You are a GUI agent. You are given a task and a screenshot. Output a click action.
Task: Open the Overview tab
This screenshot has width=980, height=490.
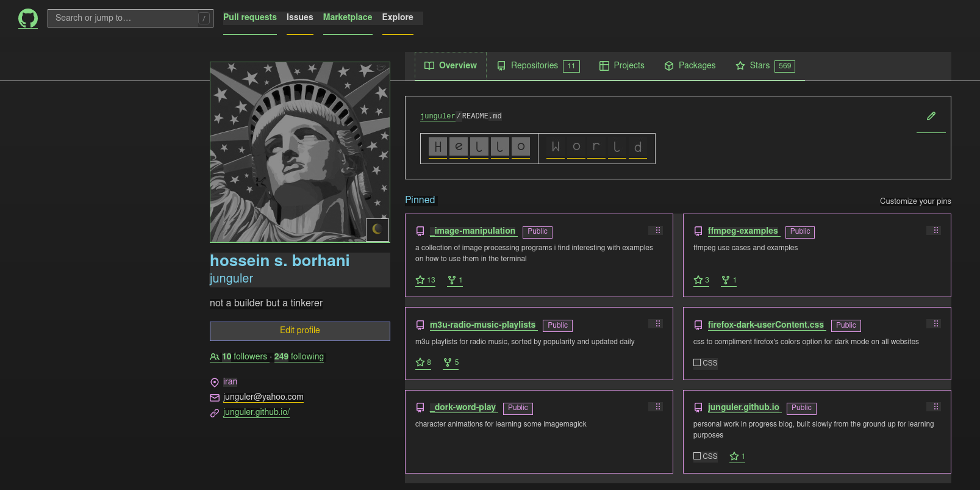[451, 65]
